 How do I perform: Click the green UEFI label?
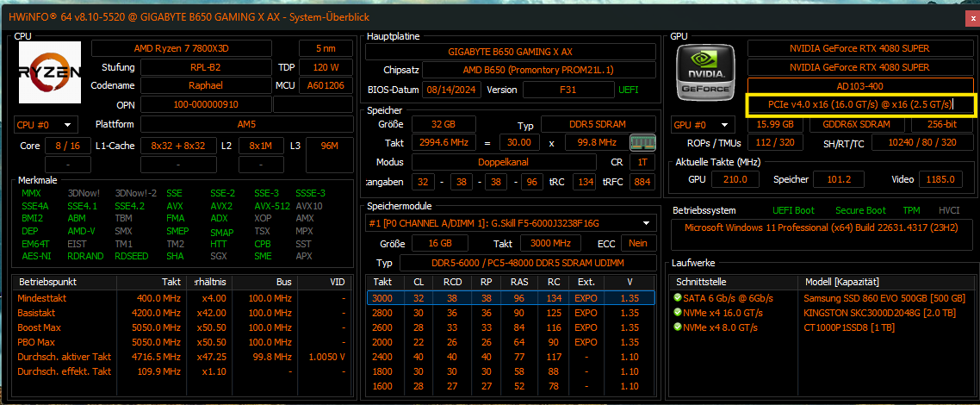click(629, 90)
